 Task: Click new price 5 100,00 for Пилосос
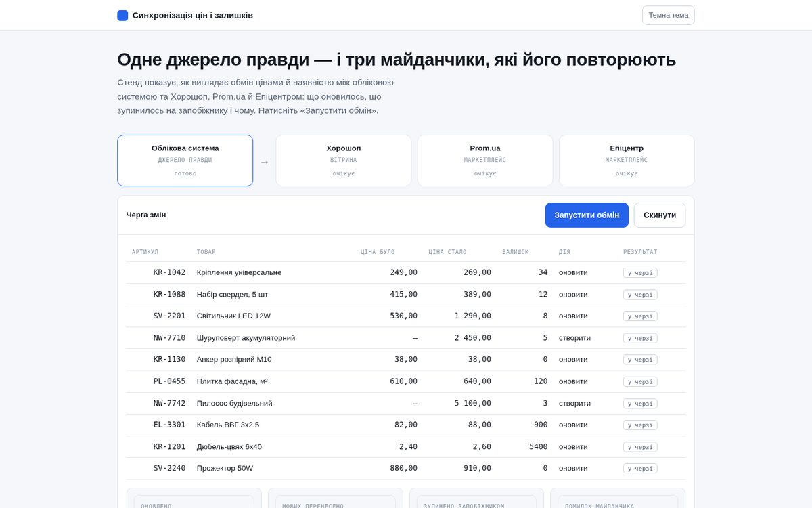click(x=473, y=403)
